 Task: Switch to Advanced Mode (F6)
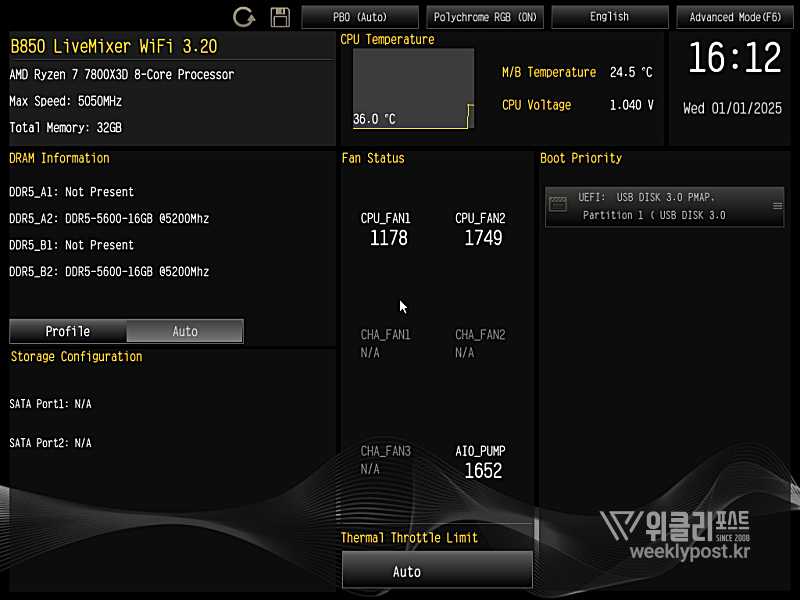coord(735,17)
